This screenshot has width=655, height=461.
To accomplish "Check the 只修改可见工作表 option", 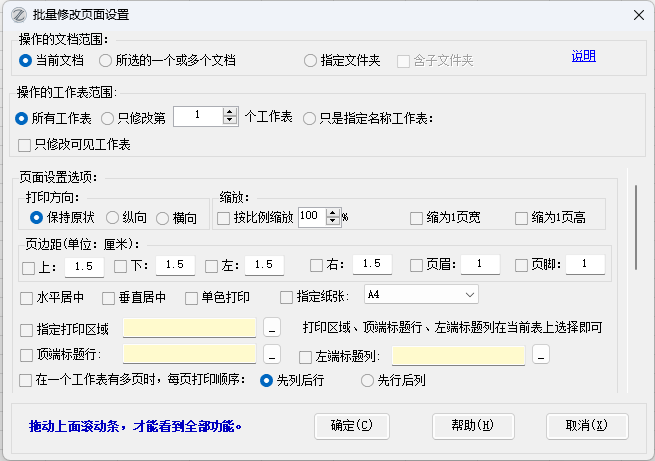I will click(x=27, y=145).
